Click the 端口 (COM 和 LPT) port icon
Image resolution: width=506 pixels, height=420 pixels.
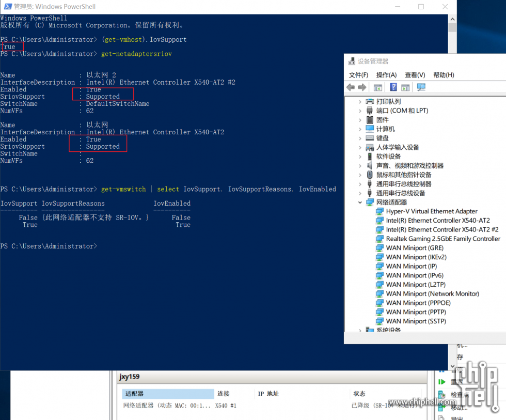370,111
